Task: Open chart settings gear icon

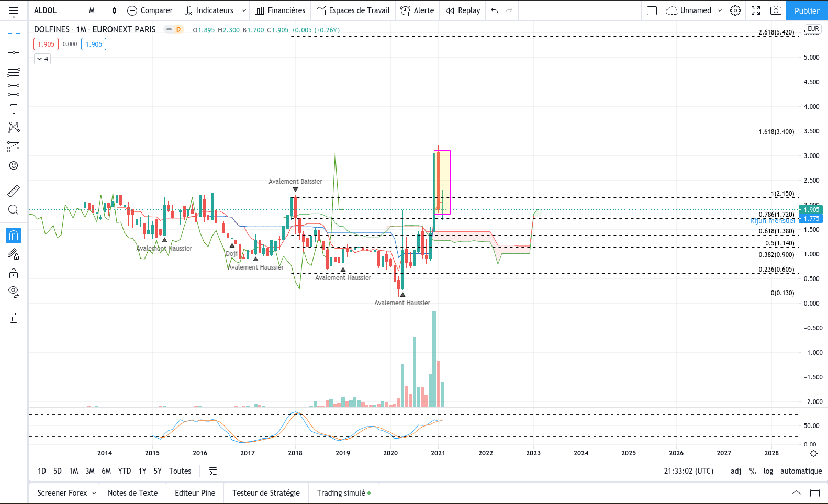Action: 735,10
